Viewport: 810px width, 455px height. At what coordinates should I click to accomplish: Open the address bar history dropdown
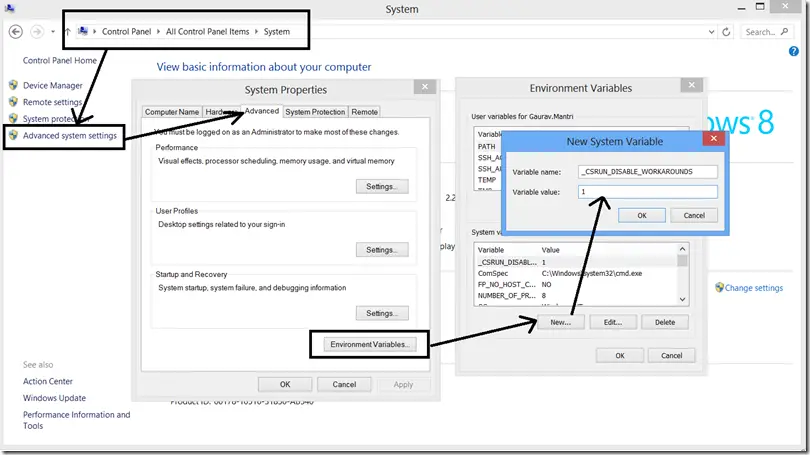click(x=711, y=32)
